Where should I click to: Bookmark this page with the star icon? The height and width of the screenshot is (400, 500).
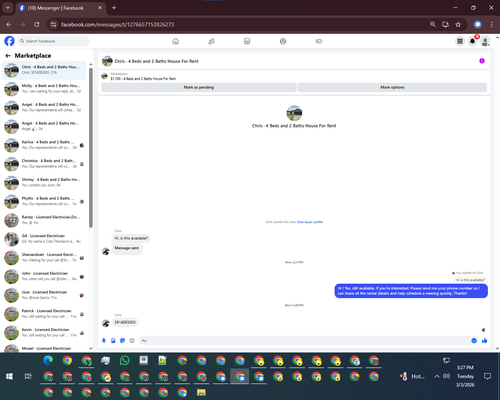(x=458, y=24)
